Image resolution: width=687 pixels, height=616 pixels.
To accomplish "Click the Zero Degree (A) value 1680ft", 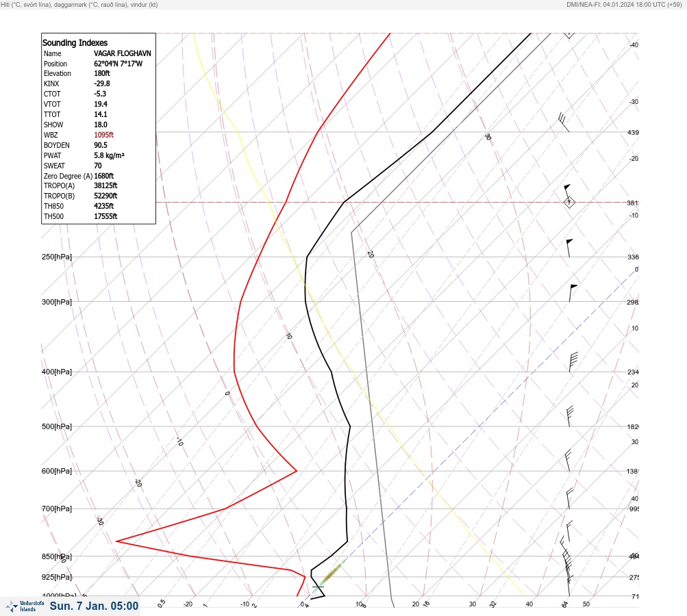I will 104,176.
